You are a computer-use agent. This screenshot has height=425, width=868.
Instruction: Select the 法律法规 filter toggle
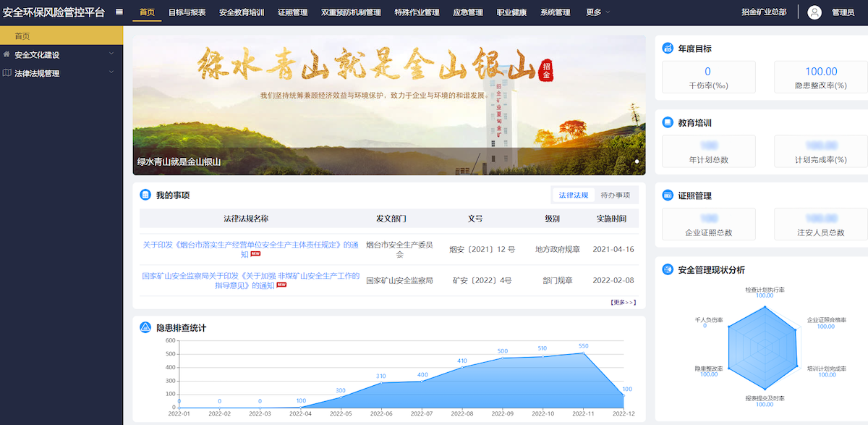click(x=574, y=195)
